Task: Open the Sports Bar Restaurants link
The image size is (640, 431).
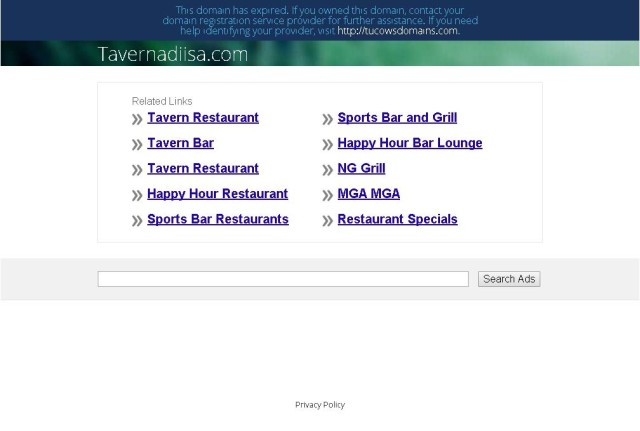Action: [x=218, y=219]
